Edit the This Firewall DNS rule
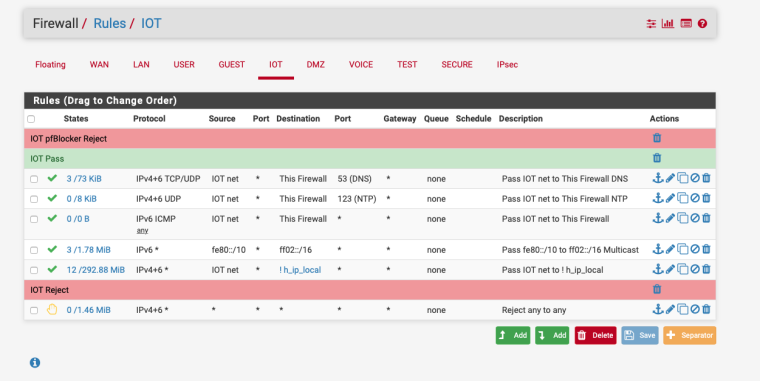This screenshot has width=760, height=381. (x=670, y=178)
